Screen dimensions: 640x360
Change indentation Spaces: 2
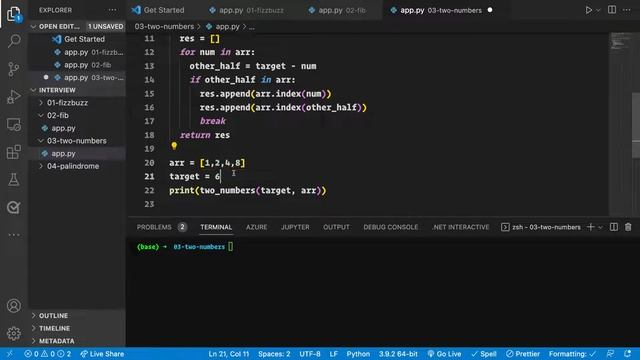(x=274, y=354)
